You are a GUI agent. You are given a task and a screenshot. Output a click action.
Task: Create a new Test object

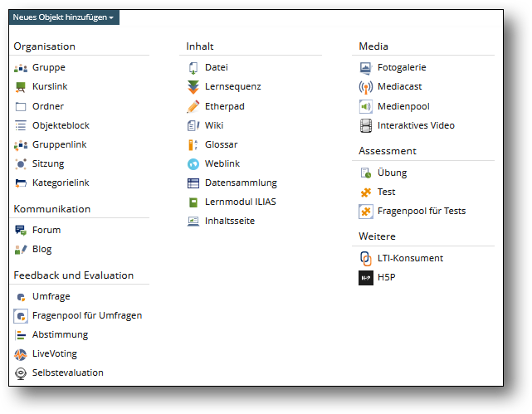[386, 192]
